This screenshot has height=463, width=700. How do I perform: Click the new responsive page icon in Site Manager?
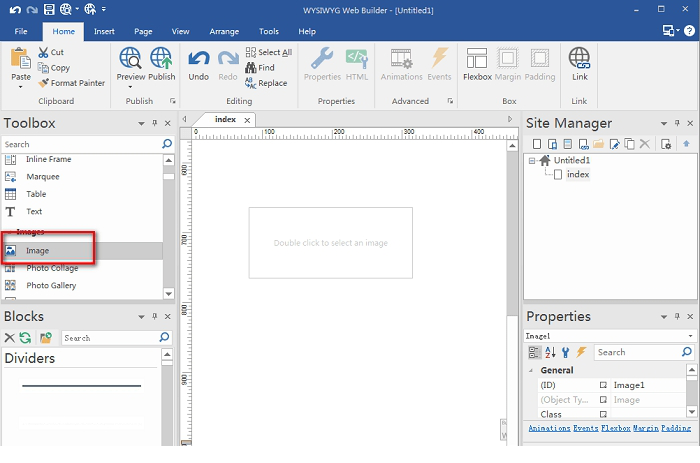pyautogui.click(x=552, y=144)
